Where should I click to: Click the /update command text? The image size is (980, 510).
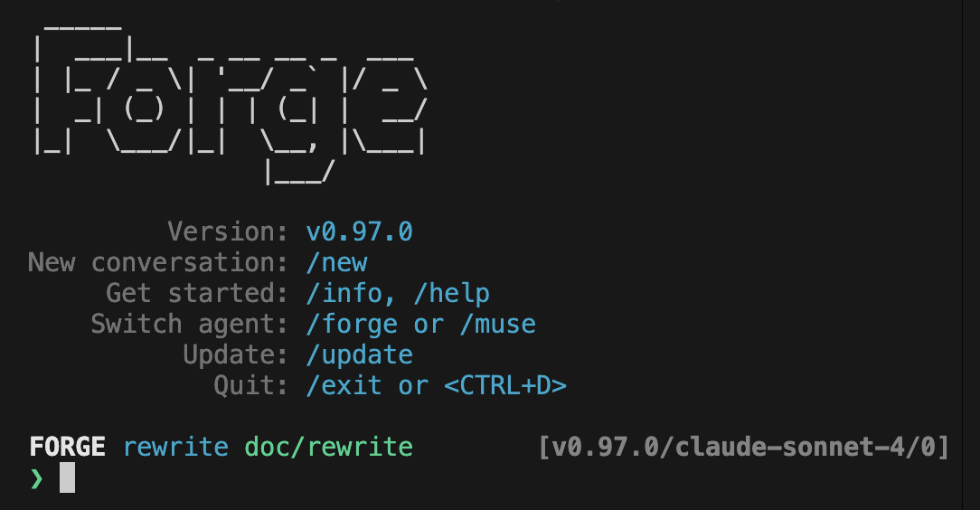point(360,355)
